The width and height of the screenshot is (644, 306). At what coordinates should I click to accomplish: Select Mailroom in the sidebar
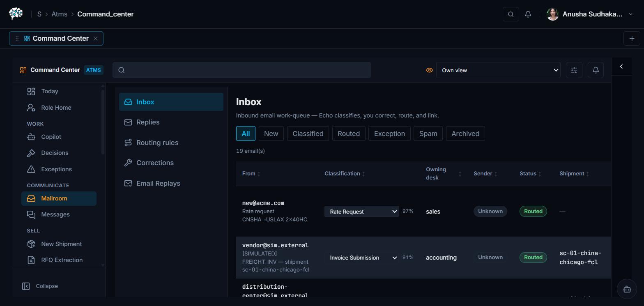point(59,198)
